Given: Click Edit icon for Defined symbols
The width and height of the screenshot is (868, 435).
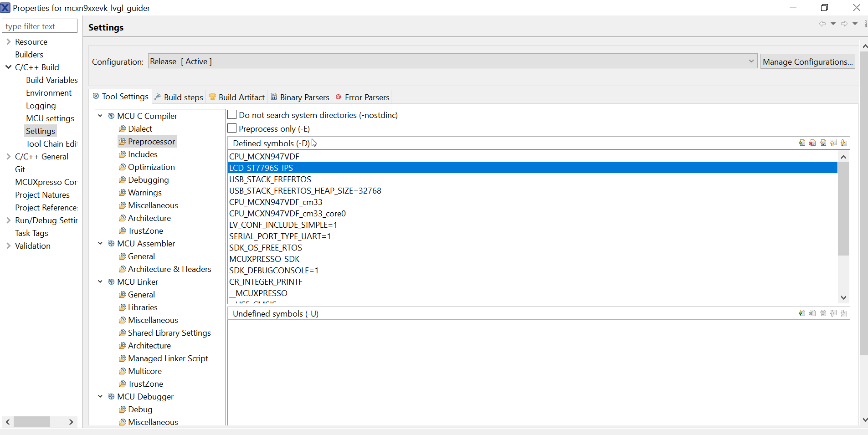Looking at the screenshot, I should 823,143.
